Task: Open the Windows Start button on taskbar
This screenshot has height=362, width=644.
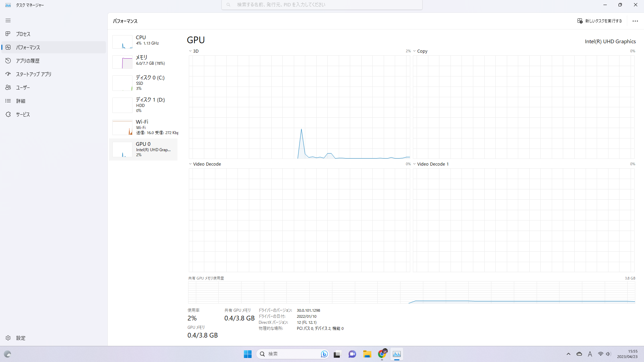Action: (248, 354)
